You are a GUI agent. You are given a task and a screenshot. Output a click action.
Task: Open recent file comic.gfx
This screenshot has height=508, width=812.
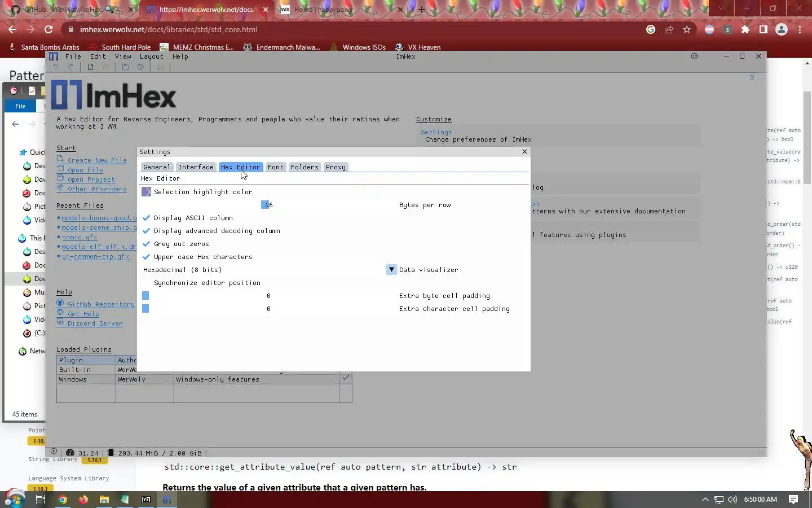[80, 237]
